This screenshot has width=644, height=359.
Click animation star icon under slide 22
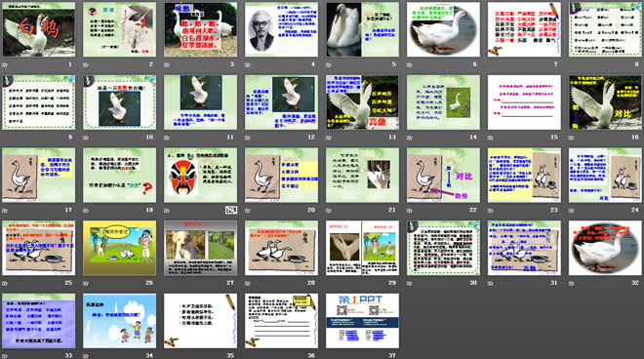[410, 210]
